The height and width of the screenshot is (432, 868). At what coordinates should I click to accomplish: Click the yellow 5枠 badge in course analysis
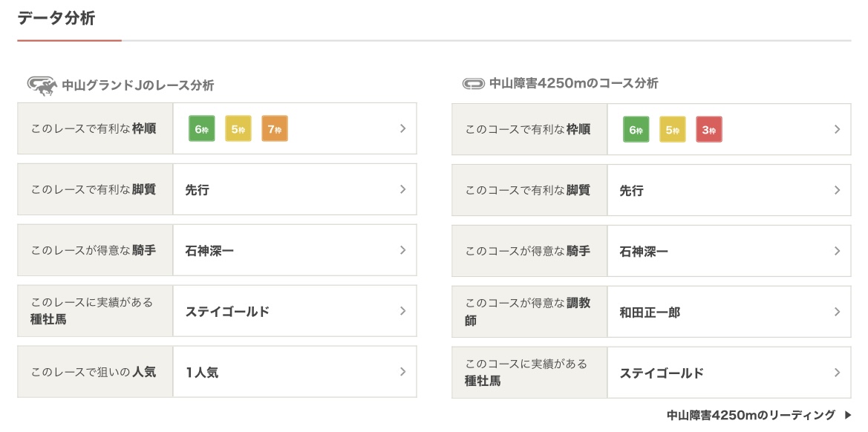(x=673, y=129)
